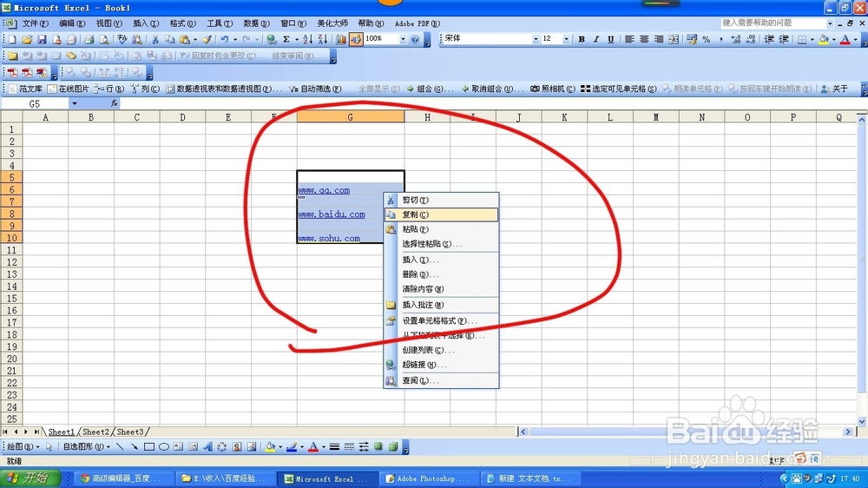This screenshot has height=488, width=868.
Task: Click the Increase Indent icon
Action: 784,39
